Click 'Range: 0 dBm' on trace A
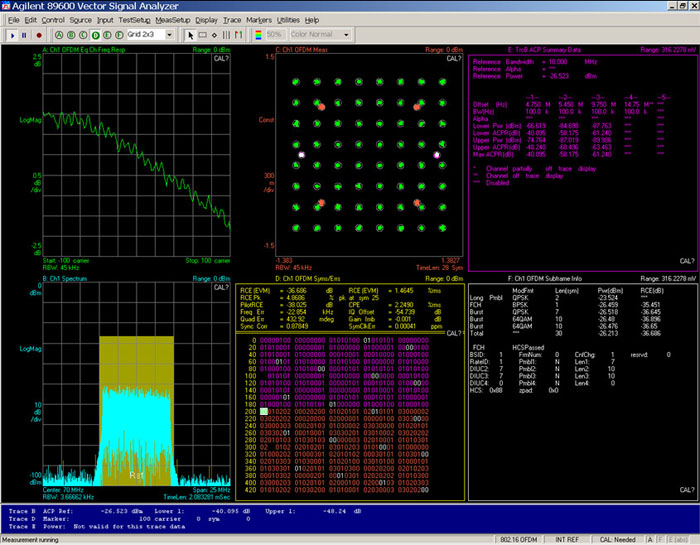The image size is (700, 545). pyautogui.click(x=212, y=50)
